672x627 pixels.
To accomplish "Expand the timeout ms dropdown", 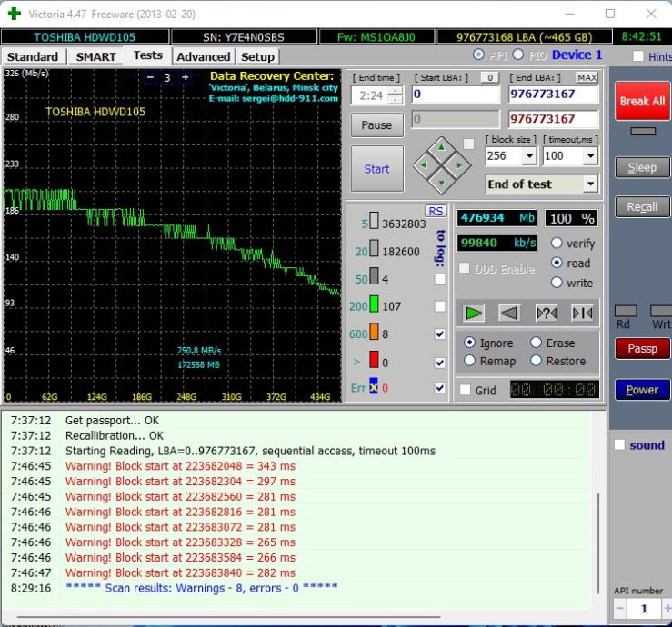I will [591, 156].
